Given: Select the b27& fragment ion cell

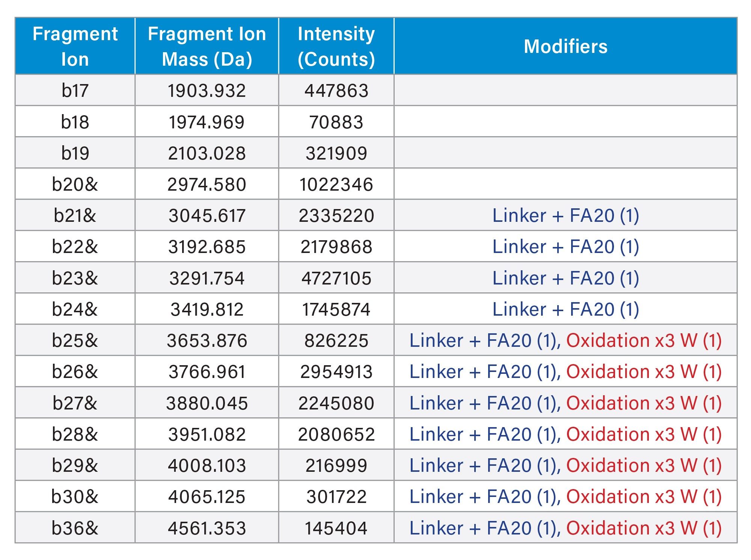Looking at the screenshot, I should pos(75,403).
